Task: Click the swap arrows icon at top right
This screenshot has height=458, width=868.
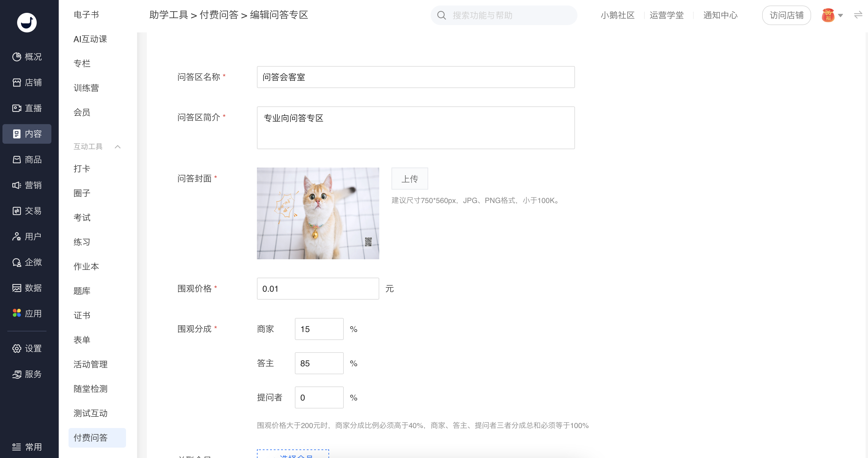Action: [x=858, y=15]
